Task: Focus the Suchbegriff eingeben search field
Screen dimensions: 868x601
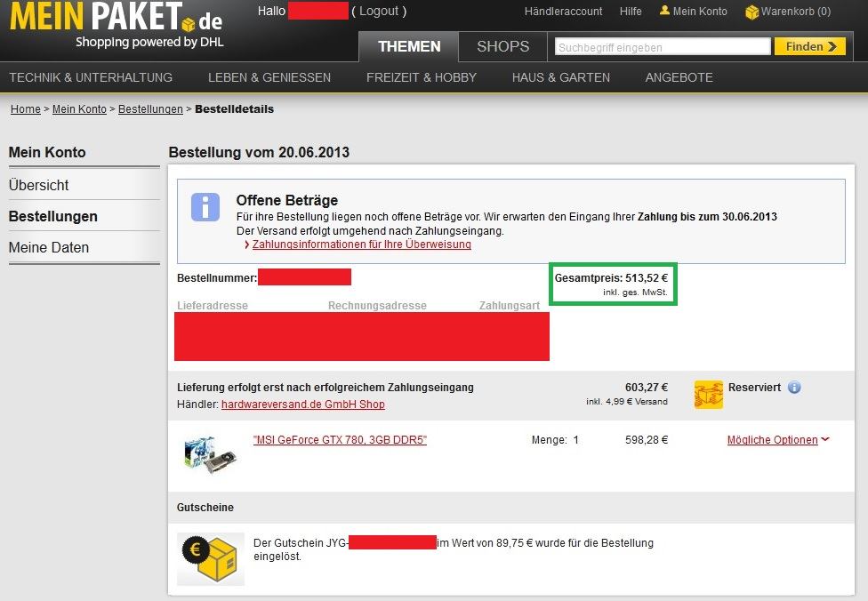Action: [663, 47]
